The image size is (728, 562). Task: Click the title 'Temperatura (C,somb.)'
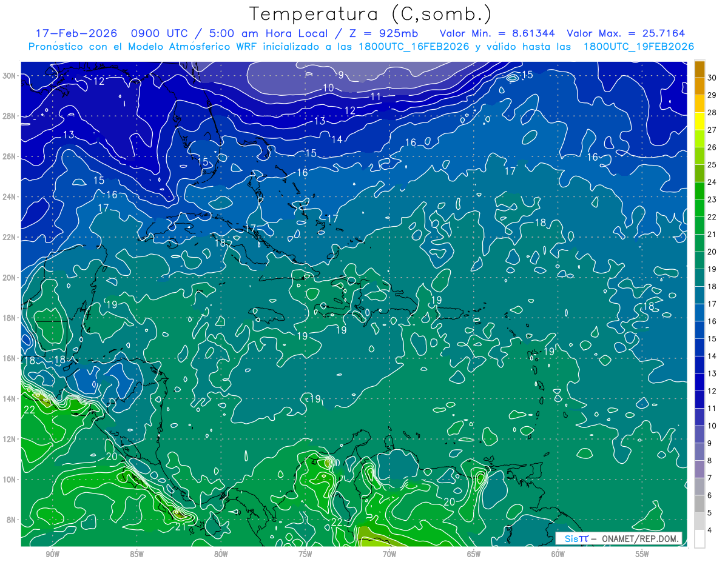[x=371, y=14]
